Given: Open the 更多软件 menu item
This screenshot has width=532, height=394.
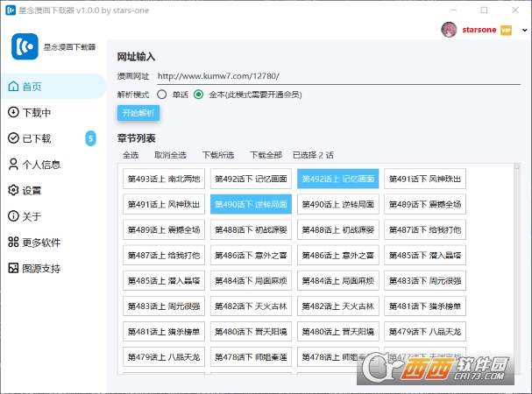Looking at the screenshot, I should (53, 243).
